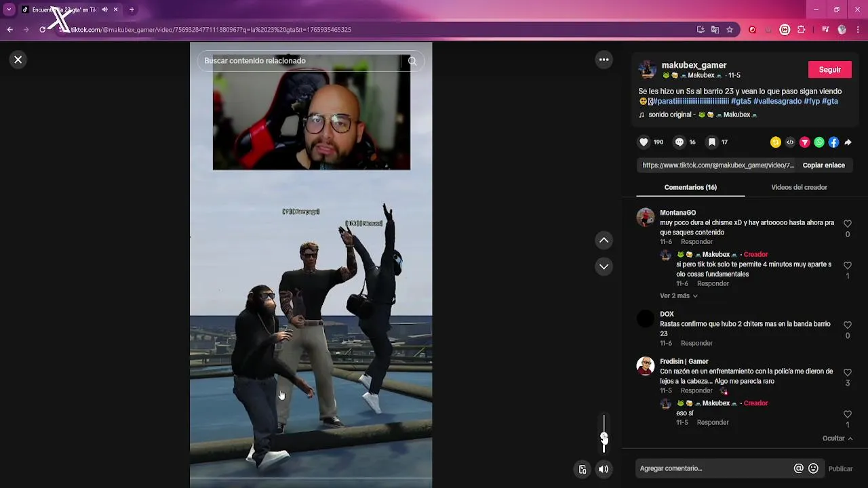
Task: Adjust the video volume slider
Action: point(604,434)
